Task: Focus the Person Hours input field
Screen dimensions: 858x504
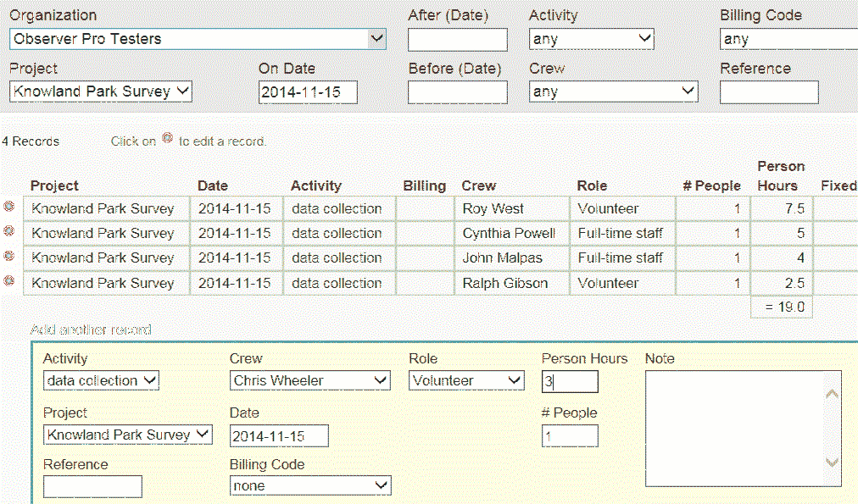Action: click(x=570, y=382)
